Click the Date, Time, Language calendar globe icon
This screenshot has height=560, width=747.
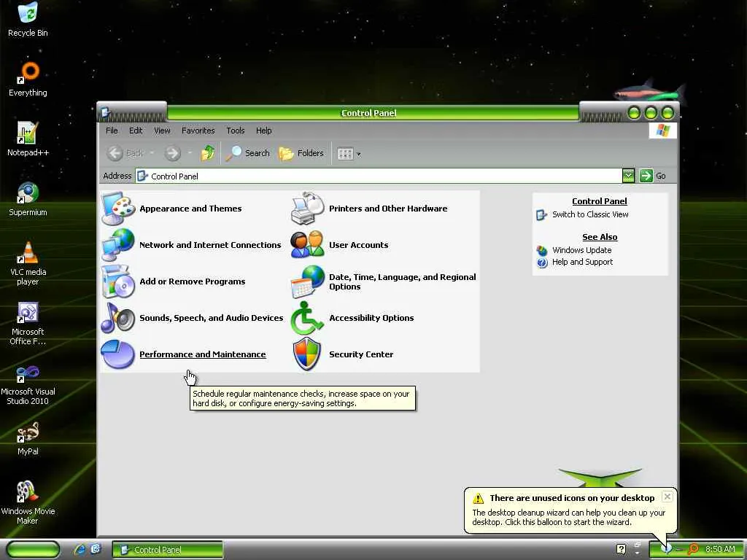[x=307, y=281]
